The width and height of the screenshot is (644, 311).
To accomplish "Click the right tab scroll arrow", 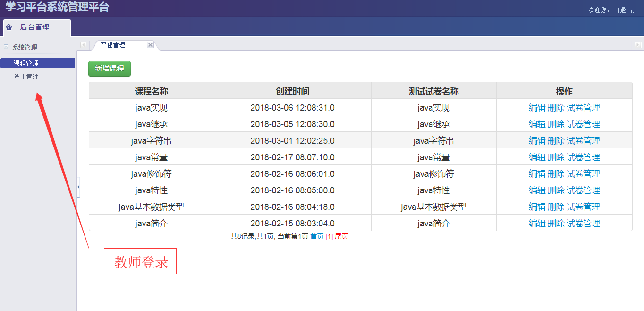I will coord(637,45).
